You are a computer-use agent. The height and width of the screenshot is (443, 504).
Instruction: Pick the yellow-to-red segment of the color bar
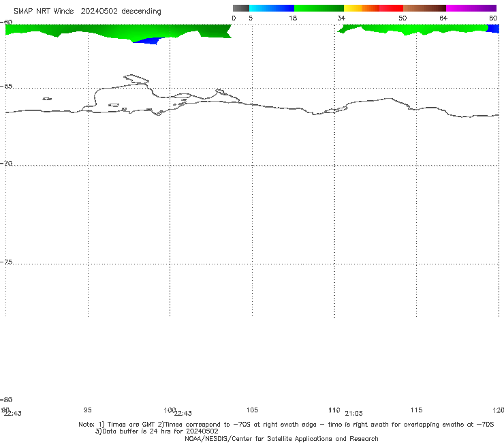(x=373, y=8)
